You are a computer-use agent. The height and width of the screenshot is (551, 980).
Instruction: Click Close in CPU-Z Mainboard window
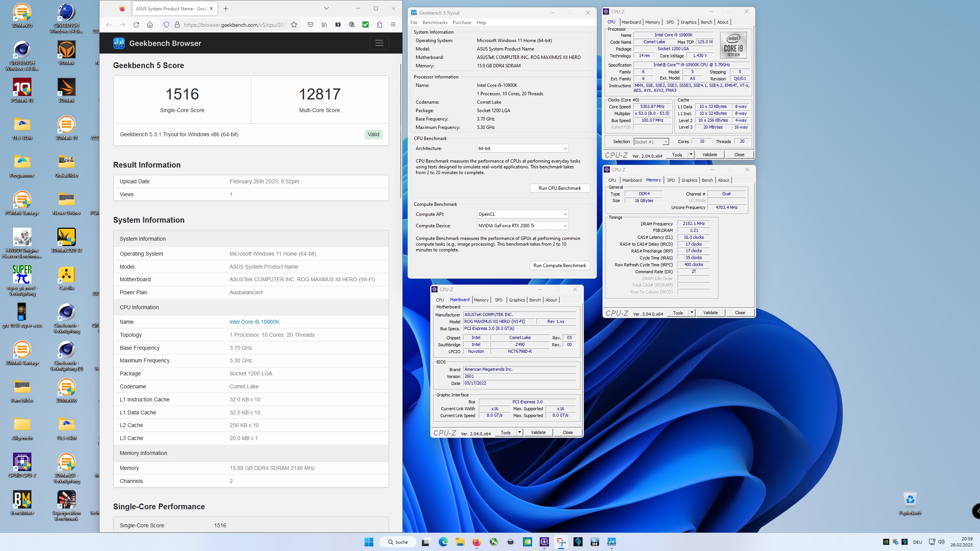pyautogui.click(x=568, y=432)
